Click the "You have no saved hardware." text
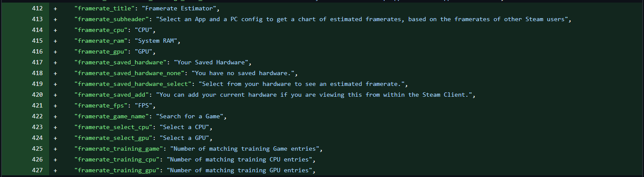This screenshot has height=177, width=644. coord(245,73)
